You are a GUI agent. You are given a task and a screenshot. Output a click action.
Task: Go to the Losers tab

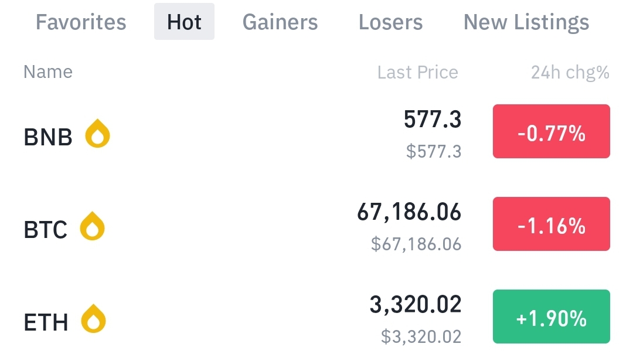point(390,22)
